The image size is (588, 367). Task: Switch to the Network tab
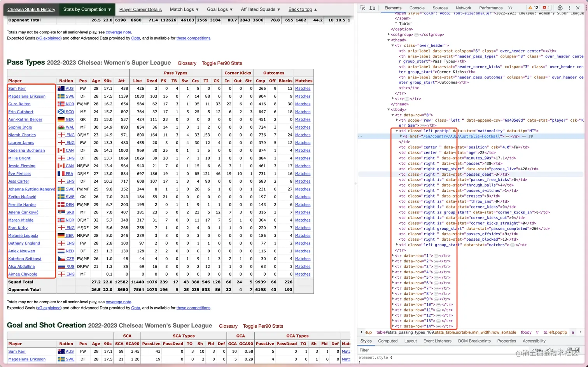click(x=464, y=8)
